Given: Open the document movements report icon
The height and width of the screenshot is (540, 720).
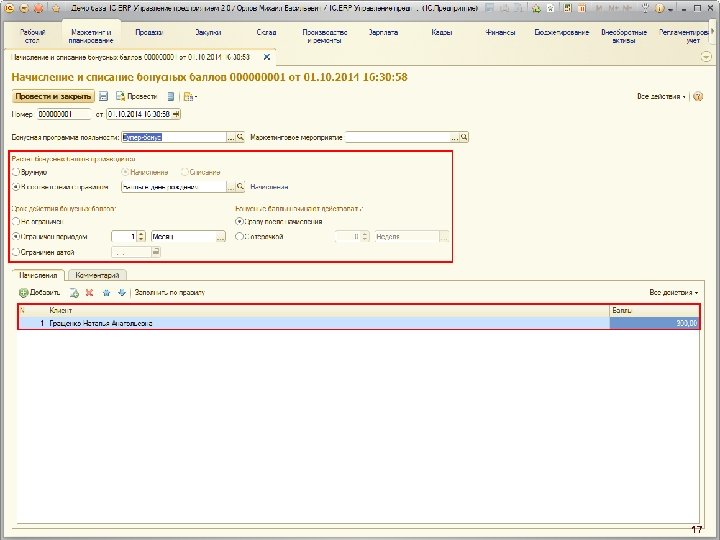Looking at the screenshot, I should click(x=171, y=96).
